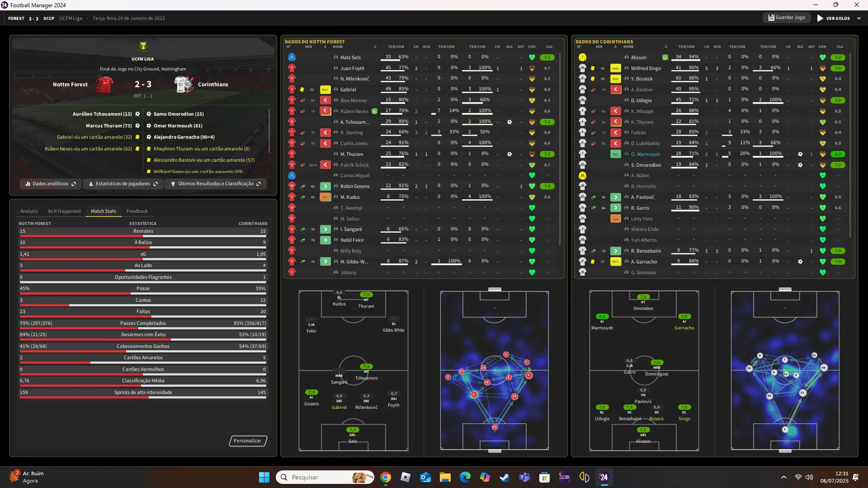Click A. Tchouaméni goal ball icon
The width and height of the screenshot is (868, 488).
click(x=509, y=122)
